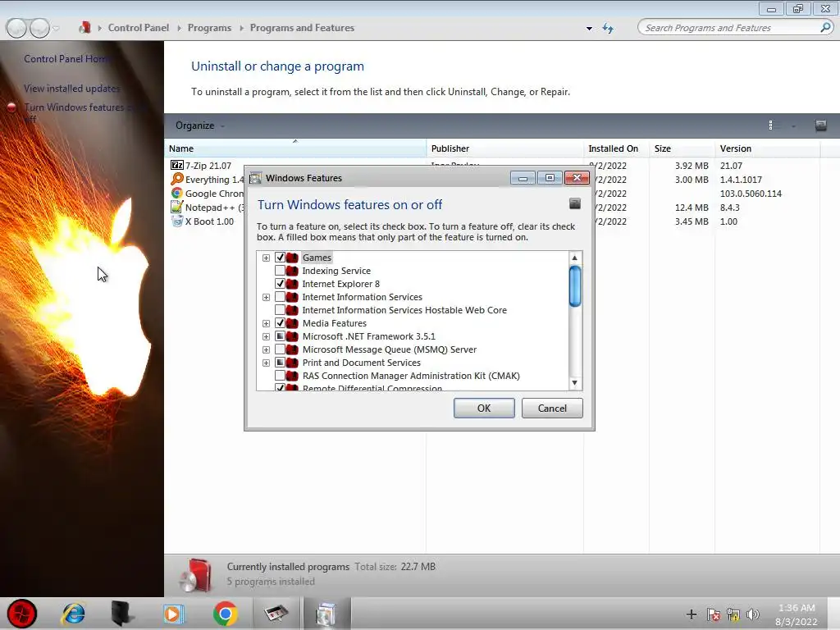Screen dimensions: 840x630
Task: Click the Programs breadcrumb
Action: [209, 28]
